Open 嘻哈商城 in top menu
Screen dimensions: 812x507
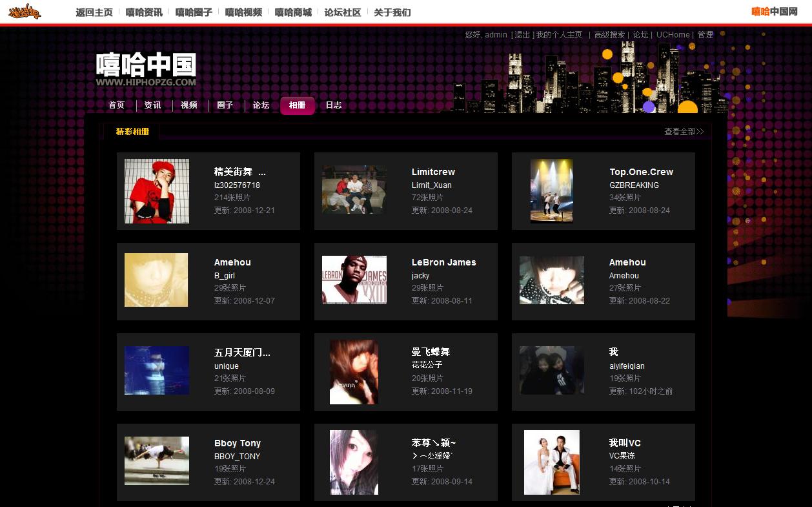(x=293, y=12)
